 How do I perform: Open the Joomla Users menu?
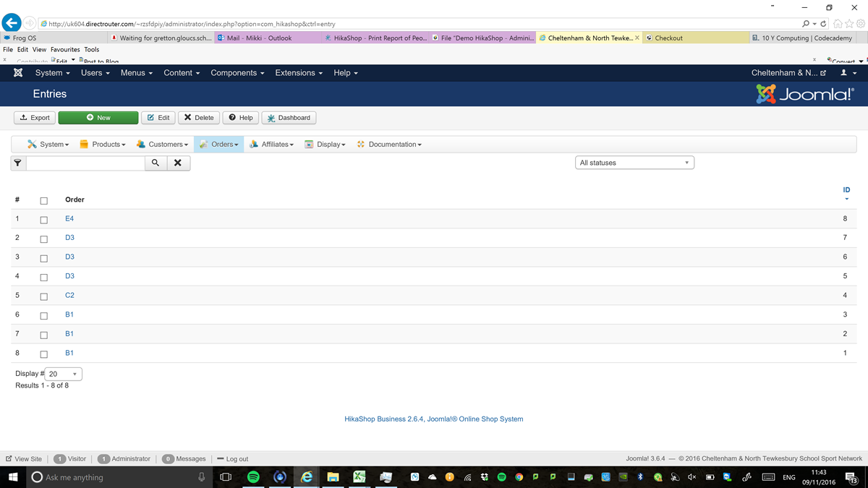click(x=95, y=73)
